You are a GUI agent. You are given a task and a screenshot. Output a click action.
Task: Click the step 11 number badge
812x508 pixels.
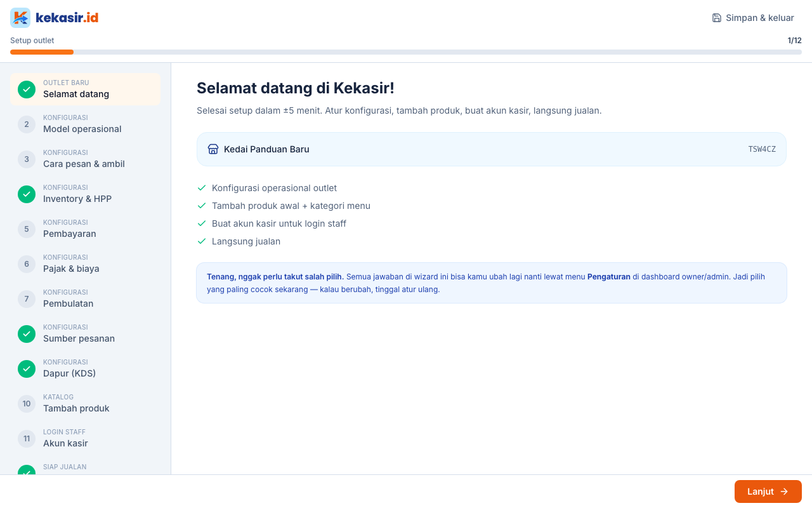pyautogui.click(x=27, y=438)
